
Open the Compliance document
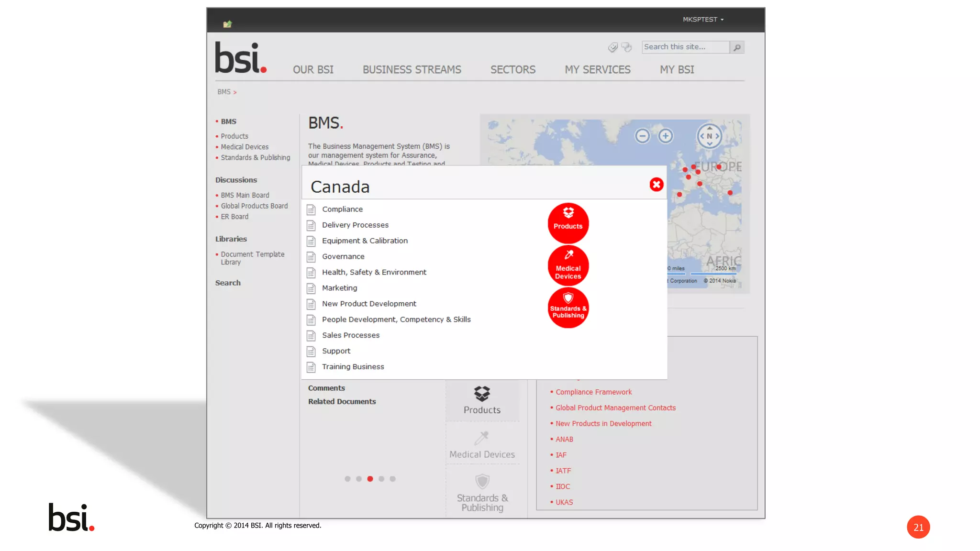pos(342,209)
